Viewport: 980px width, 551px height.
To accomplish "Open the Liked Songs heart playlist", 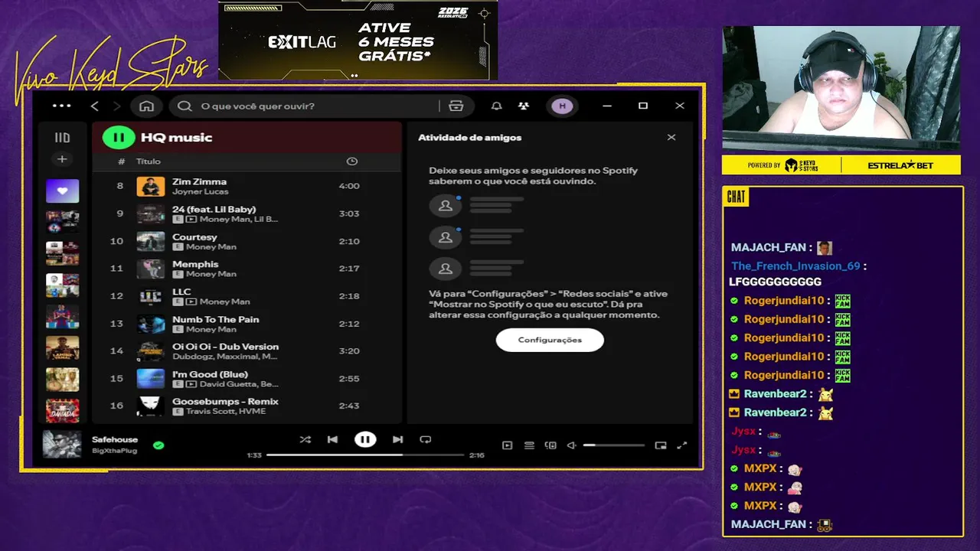I will click(62, 191).
